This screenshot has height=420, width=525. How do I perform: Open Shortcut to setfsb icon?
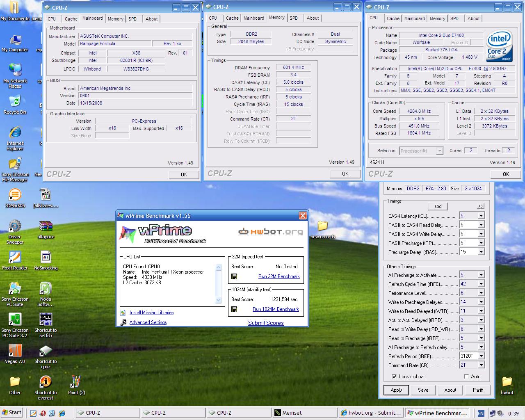tap(46, 325)
